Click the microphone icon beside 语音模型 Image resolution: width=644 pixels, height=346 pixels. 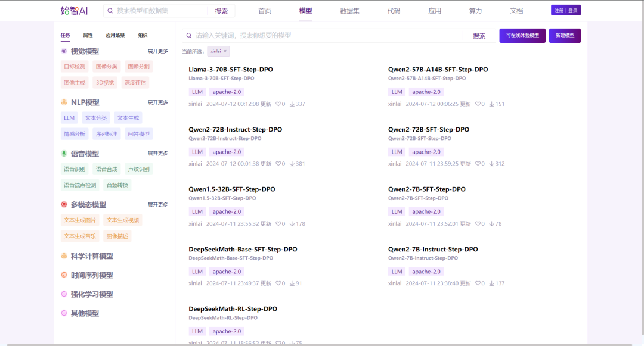tap(64, 153)
